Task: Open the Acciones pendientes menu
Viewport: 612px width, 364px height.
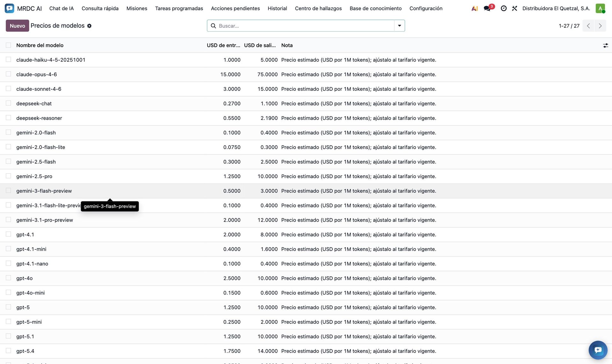Action: (235, 8)
